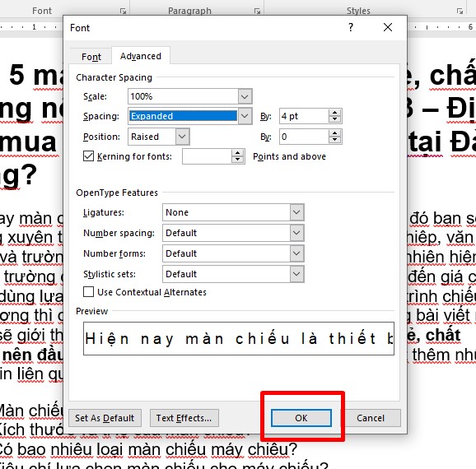Open Font group dialog launcher icon
The image size is (476, 469).
tap(123, 12)
